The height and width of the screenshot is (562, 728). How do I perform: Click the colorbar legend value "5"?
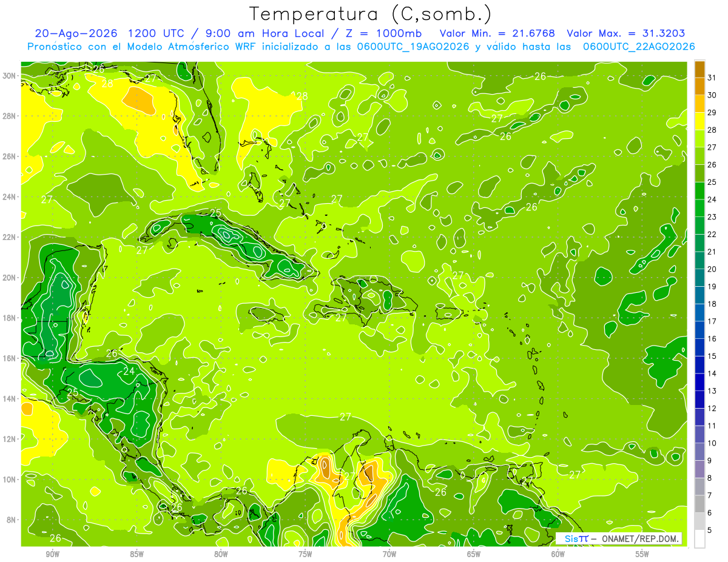(x=710, y=530)
